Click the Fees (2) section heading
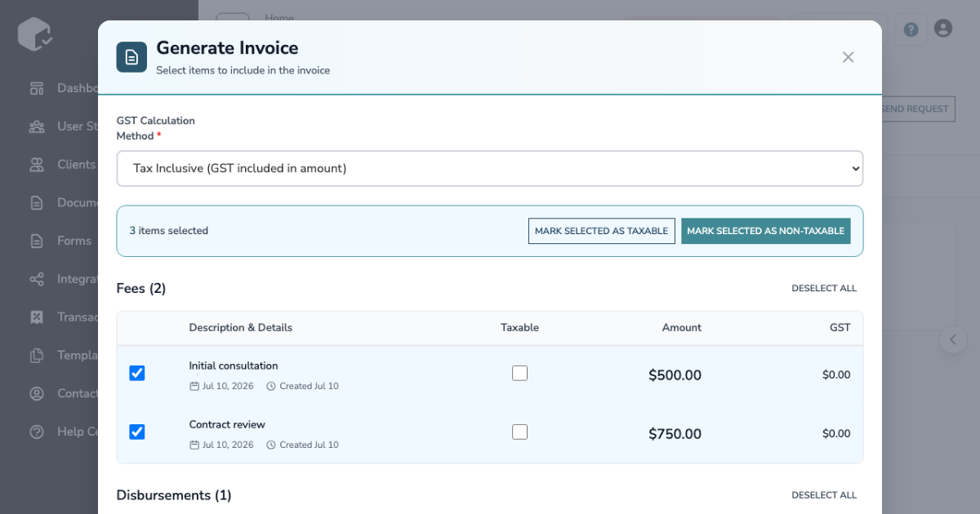The width and height of the screenshot is (980, 514). [x=141, y=288]
